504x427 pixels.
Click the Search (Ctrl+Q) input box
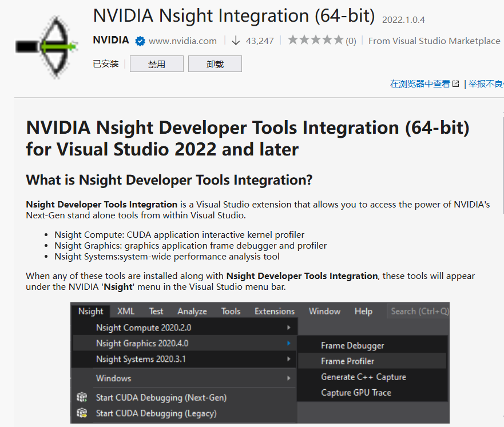[x=418, y=311]
